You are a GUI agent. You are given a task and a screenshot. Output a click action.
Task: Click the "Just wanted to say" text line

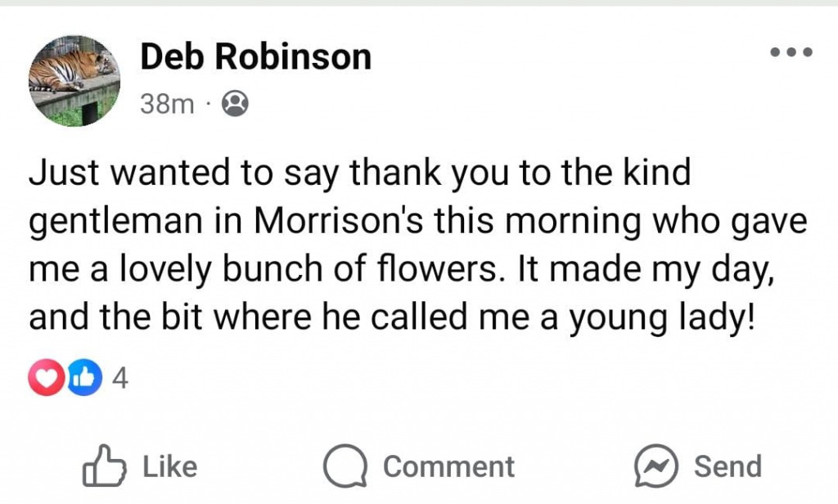click(x=164, y=174)
